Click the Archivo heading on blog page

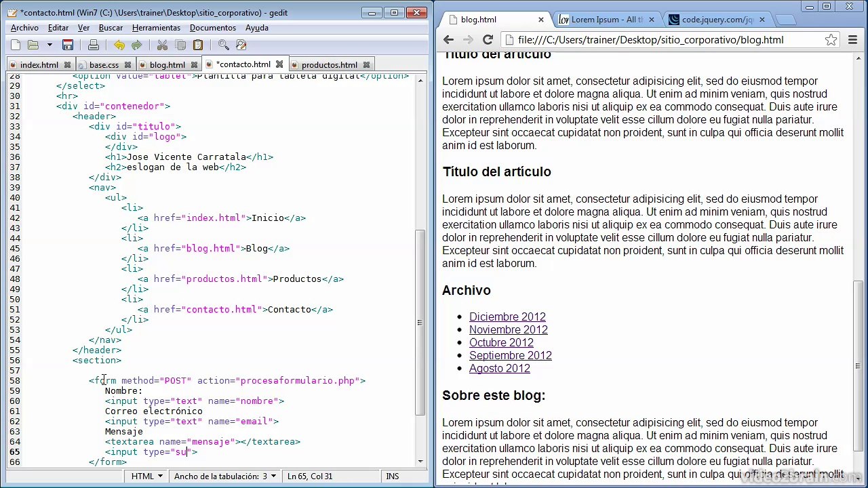point(467,290)
